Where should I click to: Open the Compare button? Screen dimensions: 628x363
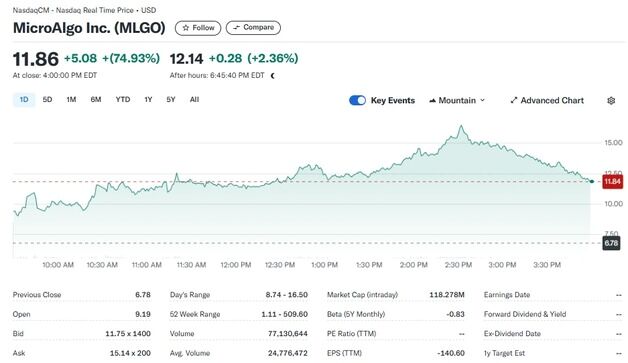(x=253, y=28)
